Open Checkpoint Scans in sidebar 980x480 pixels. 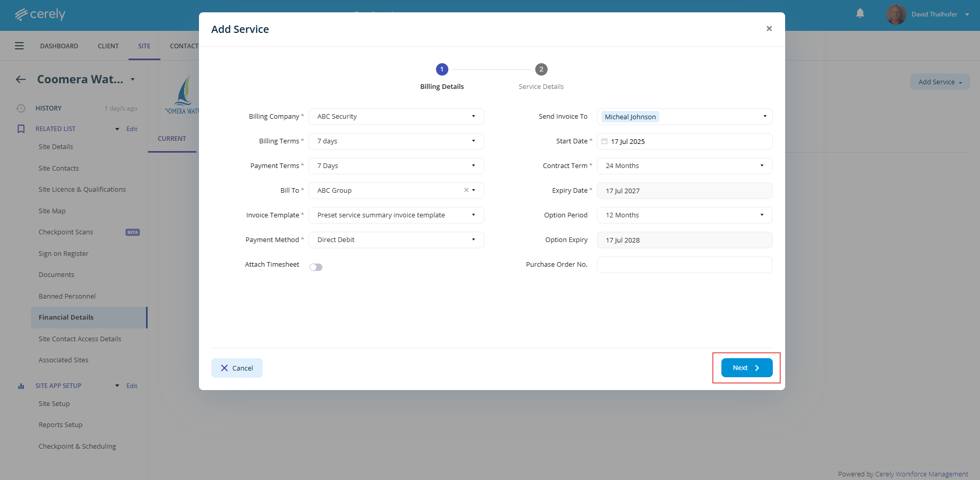66,232
